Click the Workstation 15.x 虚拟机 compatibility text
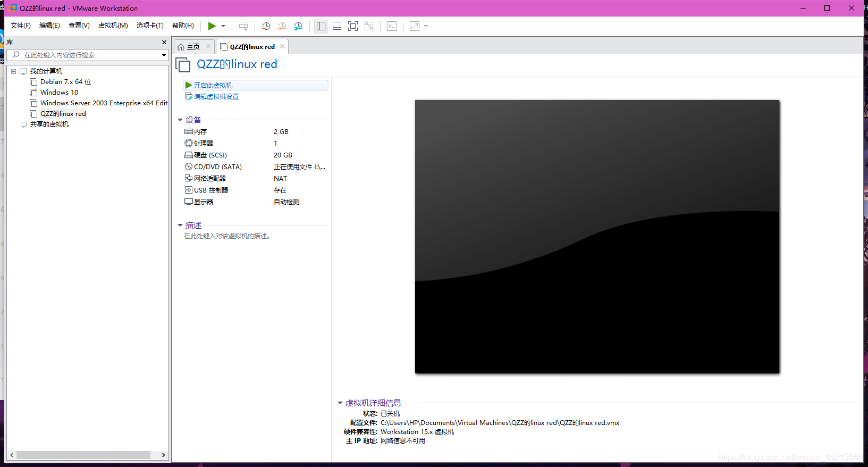Viewport: 868px width, 467px height. tap(417, 432)
